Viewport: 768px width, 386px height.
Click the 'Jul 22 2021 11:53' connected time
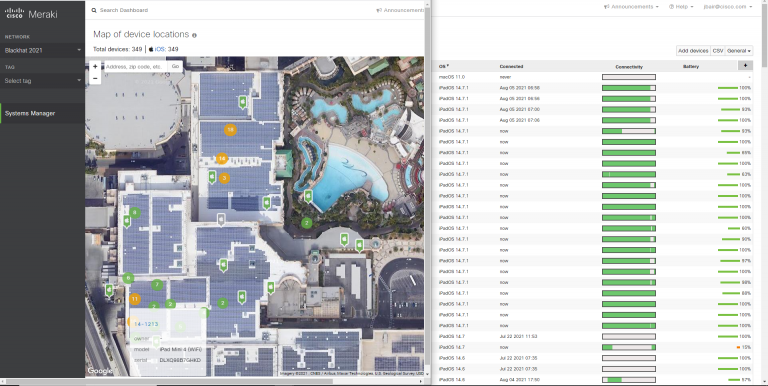click(518, 337)
